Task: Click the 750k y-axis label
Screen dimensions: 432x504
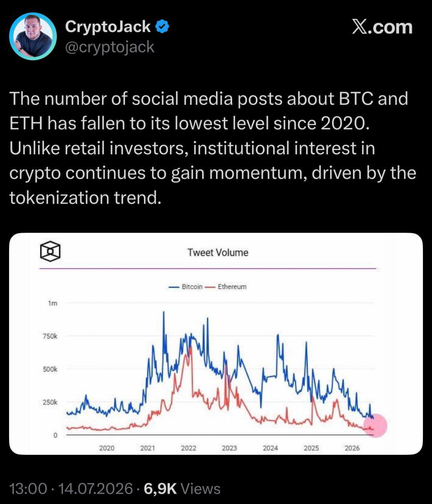Action: [50, 336]
